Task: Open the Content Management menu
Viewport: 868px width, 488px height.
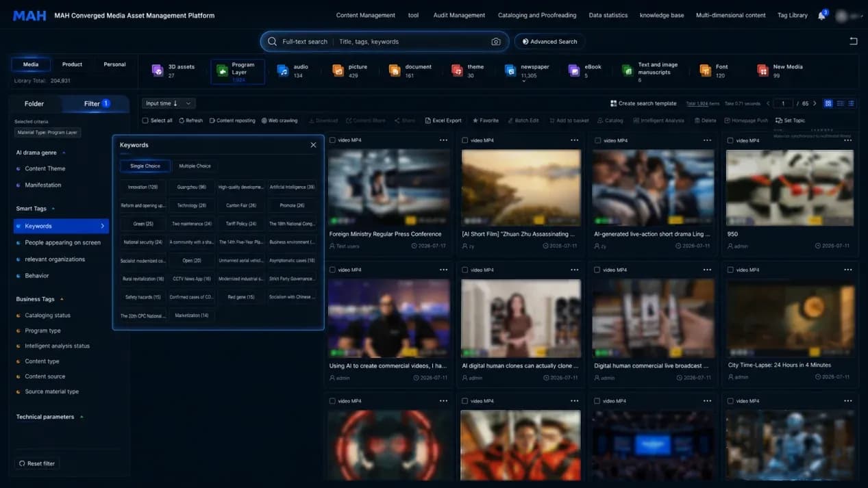Action: [x=365, y=15]
